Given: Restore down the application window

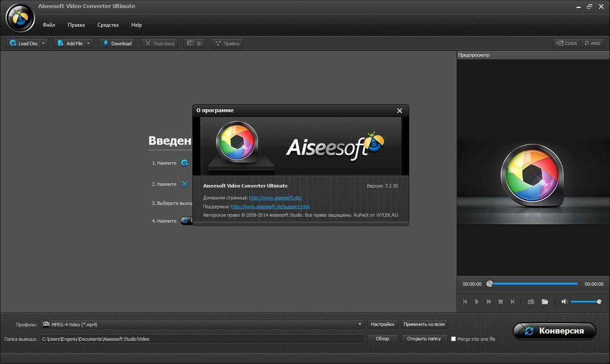Looking at the screenshot, I should pyautogui.click(x=590, y=7).
